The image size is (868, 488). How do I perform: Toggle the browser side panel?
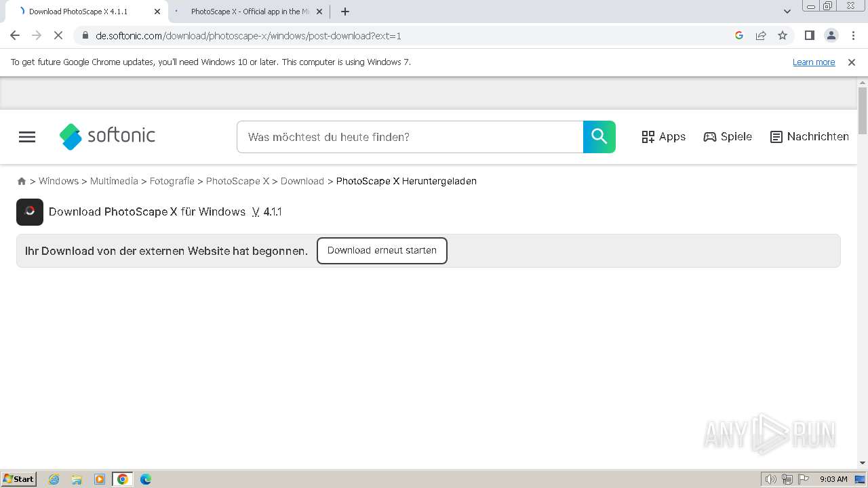[809, 36]
